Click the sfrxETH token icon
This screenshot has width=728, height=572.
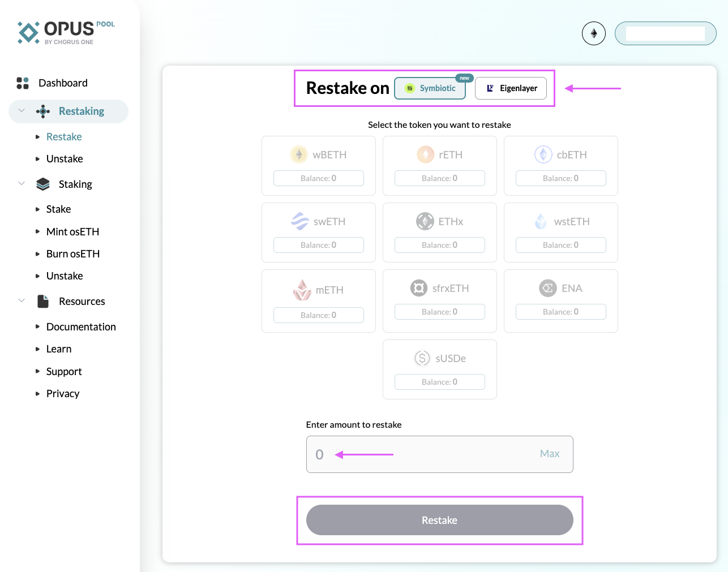pyautogui.click(x=418, y=288)
